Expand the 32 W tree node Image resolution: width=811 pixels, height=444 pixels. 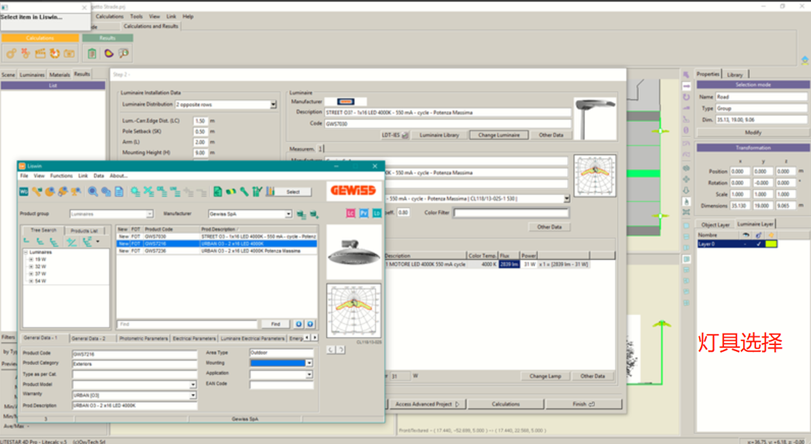[31, 267]
